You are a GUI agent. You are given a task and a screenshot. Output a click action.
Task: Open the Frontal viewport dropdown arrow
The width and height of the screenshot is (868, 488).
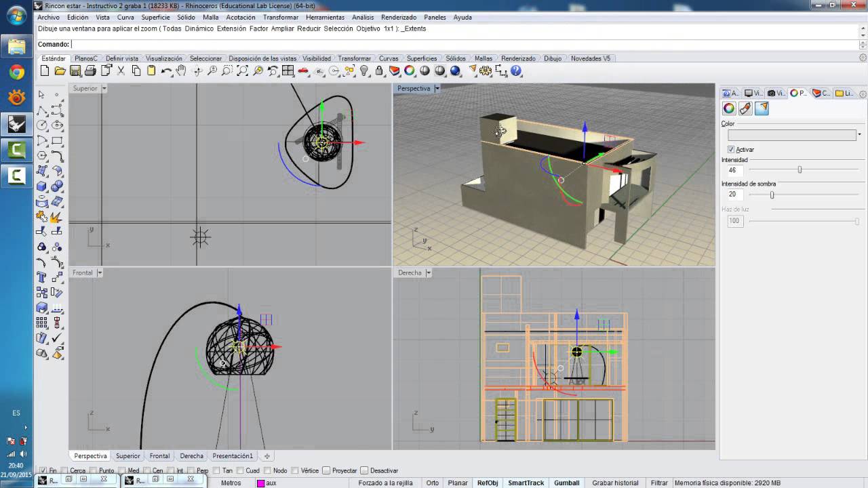point(100,273)
